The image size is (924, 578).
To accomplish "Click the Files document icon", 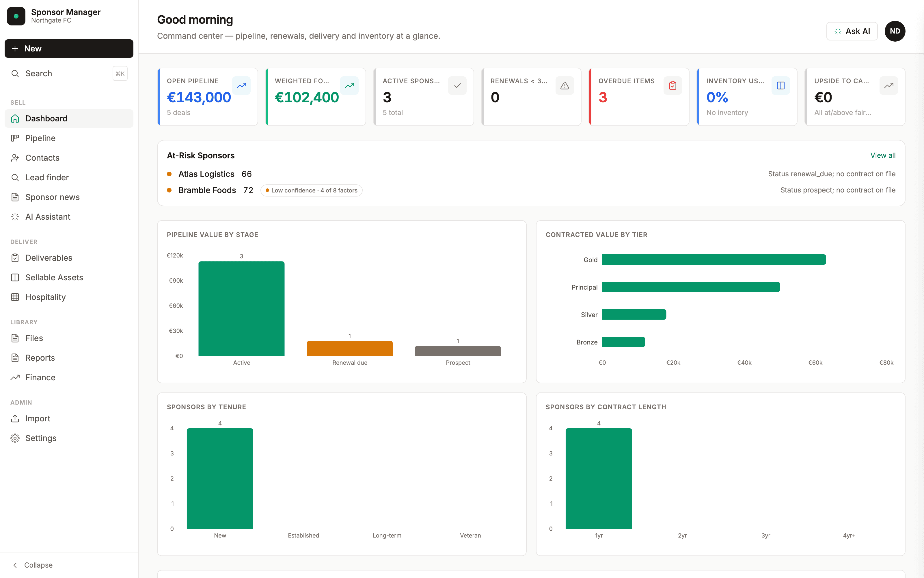I will click(15, 338).
